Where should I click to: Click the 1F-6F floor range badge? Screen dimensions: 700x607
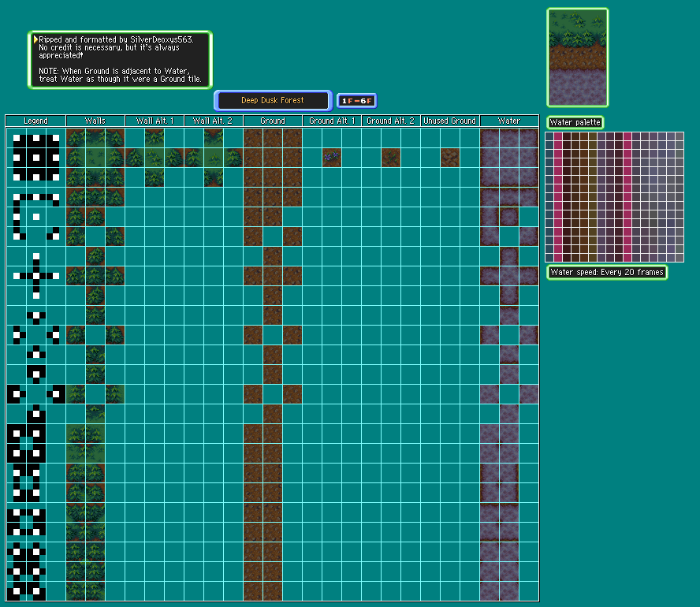356,101
